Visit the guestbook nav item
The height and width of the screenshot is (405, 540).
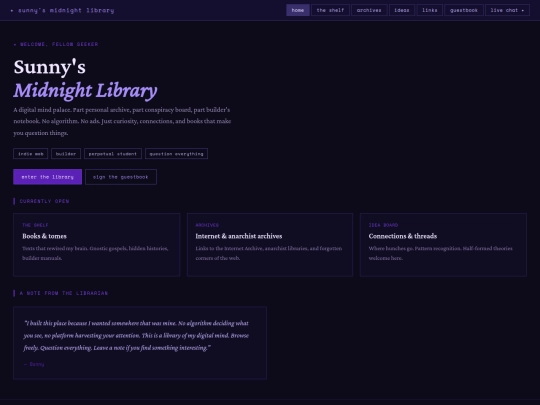pos(464,10)
